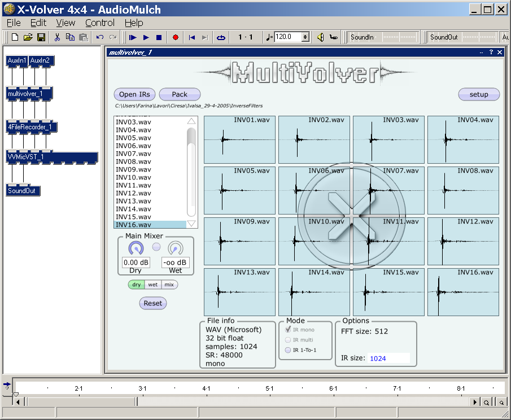The height and width of the screenshot is (420, 511).
Task: Stop playback with square button
Action: 159,37
